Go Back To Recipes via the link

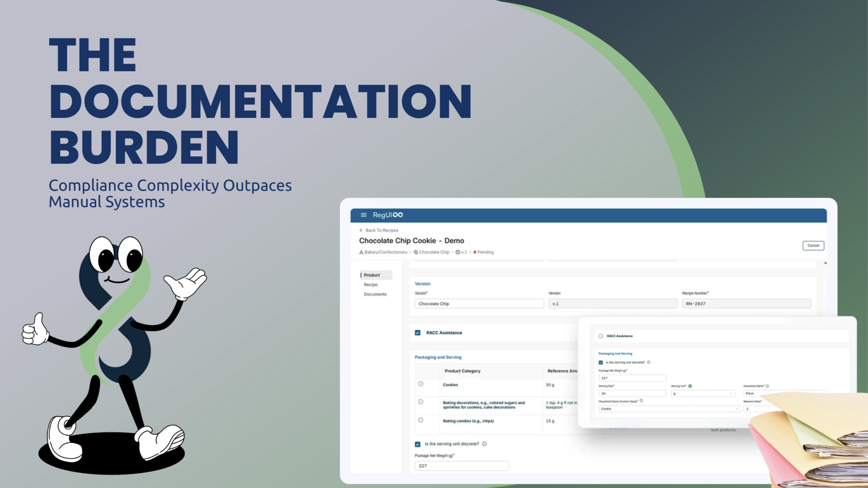click(x=382, y=230)
